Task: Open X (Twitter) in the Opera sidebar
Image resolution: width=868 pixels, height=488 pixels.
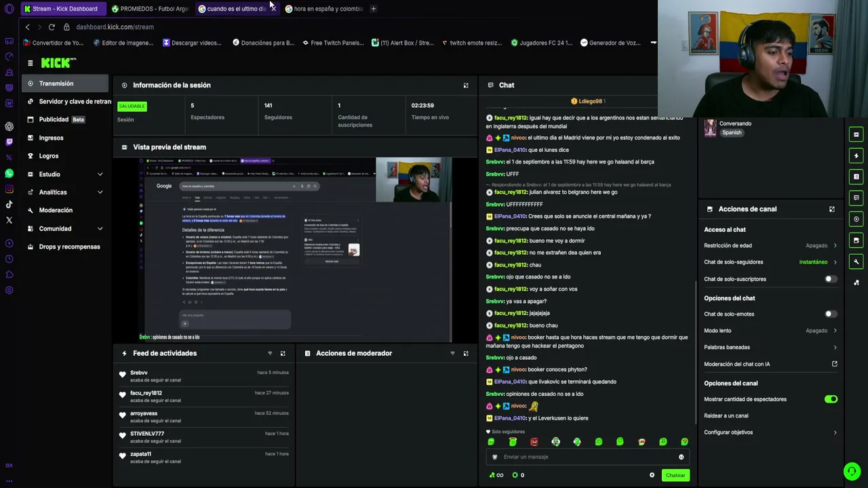Action: pyautogui.click(x=9, y=220)
